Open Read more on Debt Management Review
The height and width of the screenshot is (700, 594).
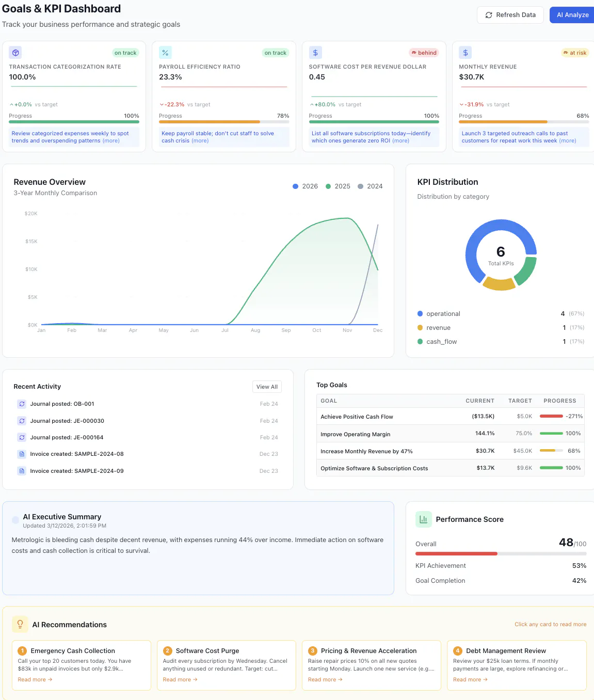tap(470, 680)
